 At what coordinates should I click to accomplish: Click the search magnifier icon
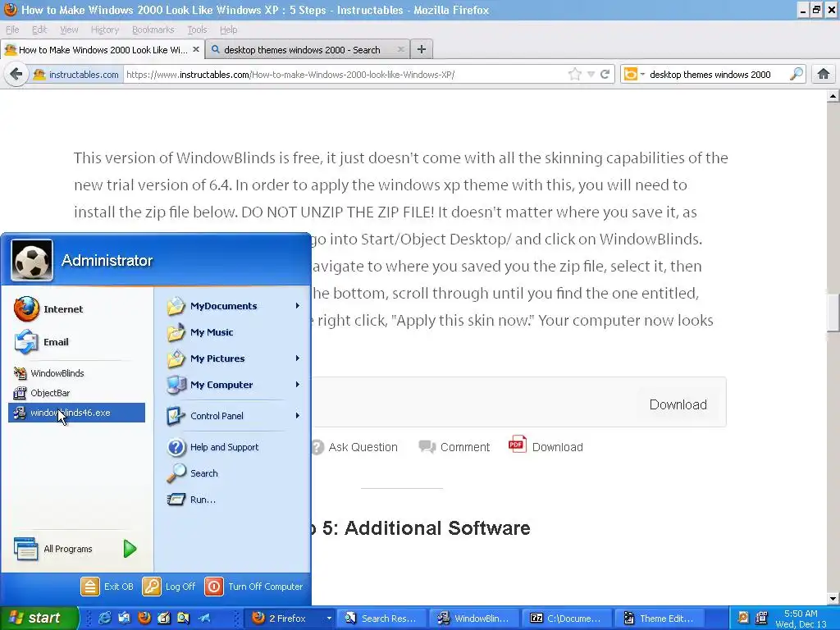pyautogui.click(x=797, y=74)
